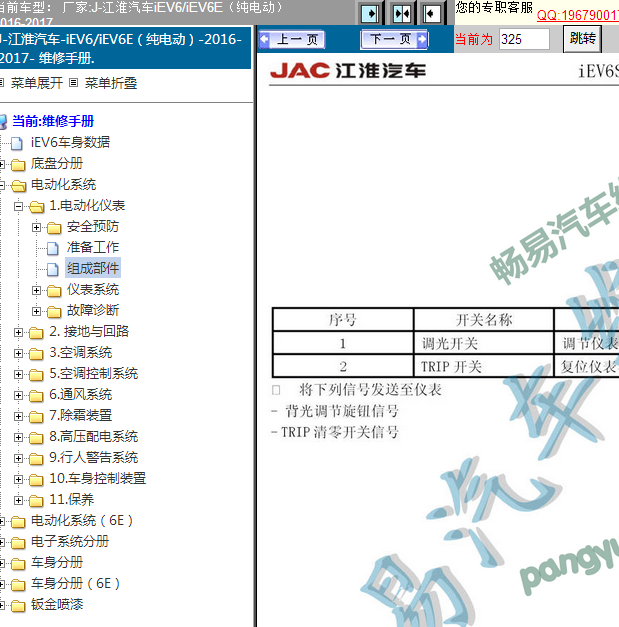Expand the 7.除霜装置 folder
Image resolution: width=619 pixels, height=627 pixels.
[18, 416]
